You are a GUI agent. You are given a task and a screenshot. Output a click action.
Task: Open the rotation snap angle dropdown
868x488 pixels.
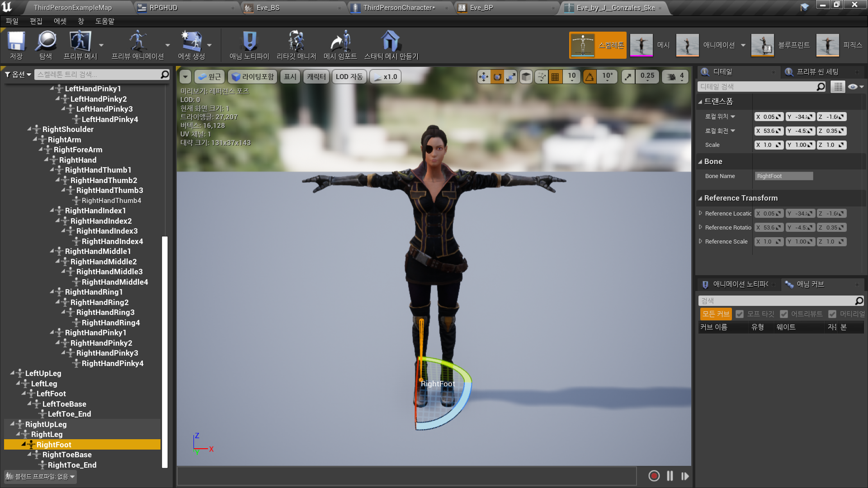(x=608, y=77)
